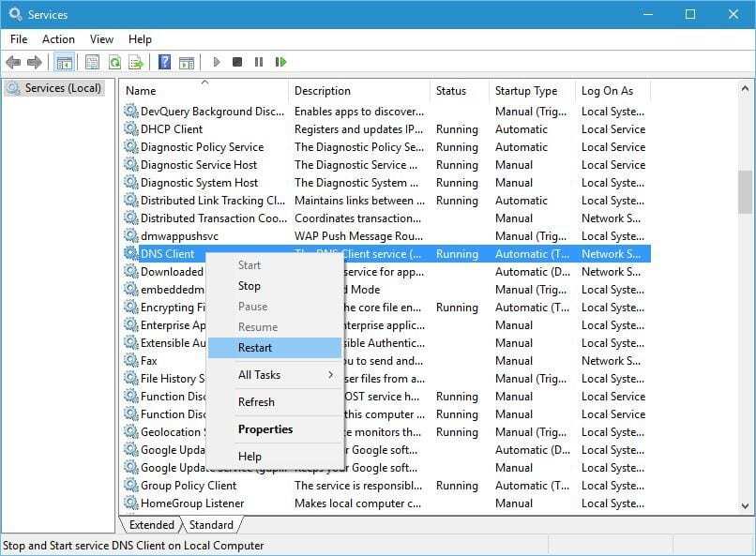The image size is (756, 556).
Task: Click the vertical scrollbar thumb
Action: [745, 192]
